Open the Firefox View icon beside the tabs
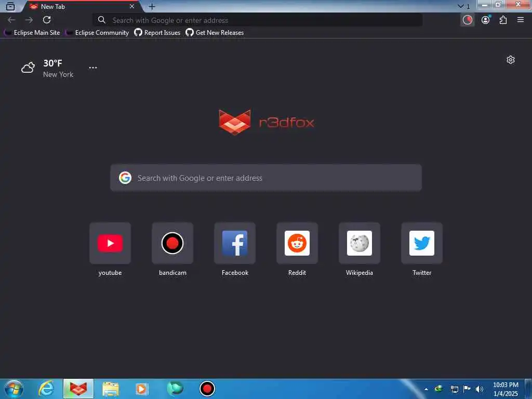532x399 pixels. click(x=10, y=6)
